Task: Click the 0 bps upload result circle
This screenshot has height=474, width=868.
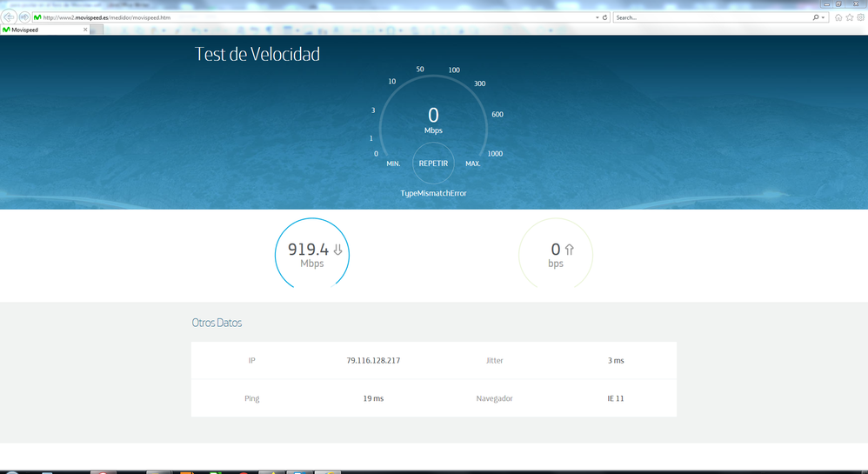Action: [556, 254]
